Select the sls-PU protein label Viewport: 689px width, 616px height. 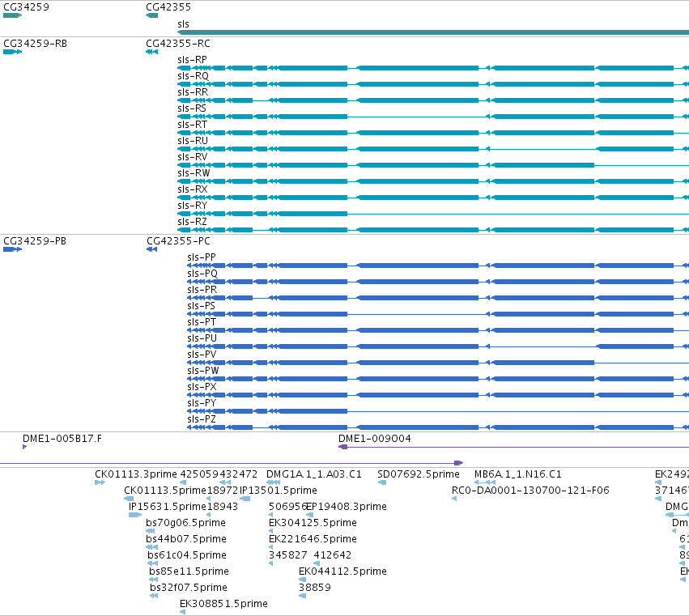point(202,338)
